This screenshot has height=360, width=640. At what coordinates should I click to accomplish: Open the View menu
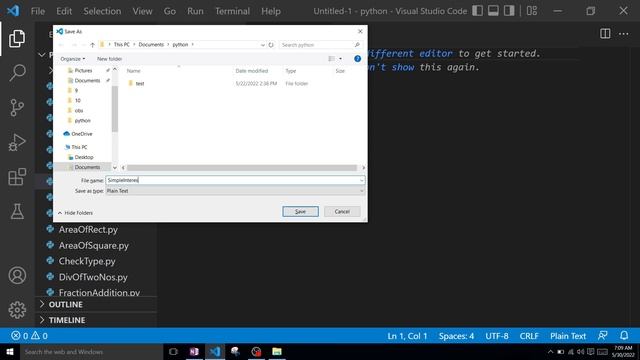point(142,11)
